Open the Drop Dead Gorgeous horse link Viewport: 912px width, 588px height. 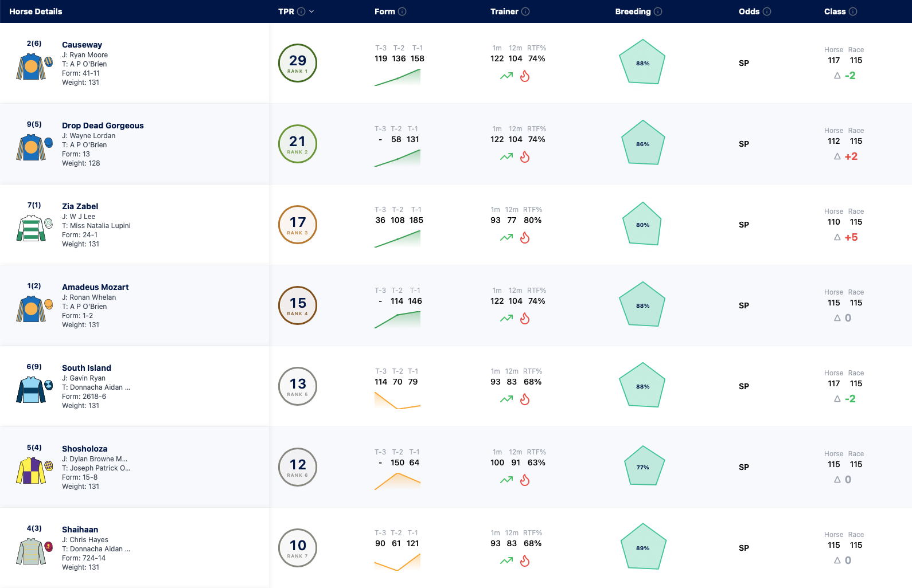pos(103,126)
